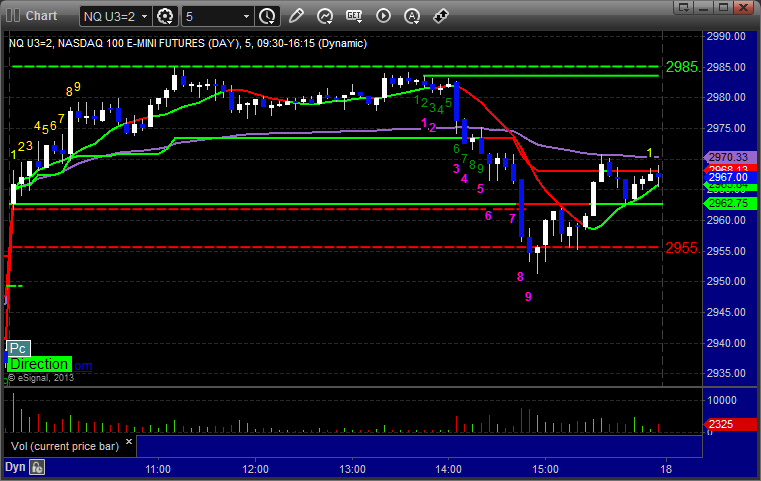Select the pencil drawing tools icon
The image size is (761, 481).
click(296, 16)
